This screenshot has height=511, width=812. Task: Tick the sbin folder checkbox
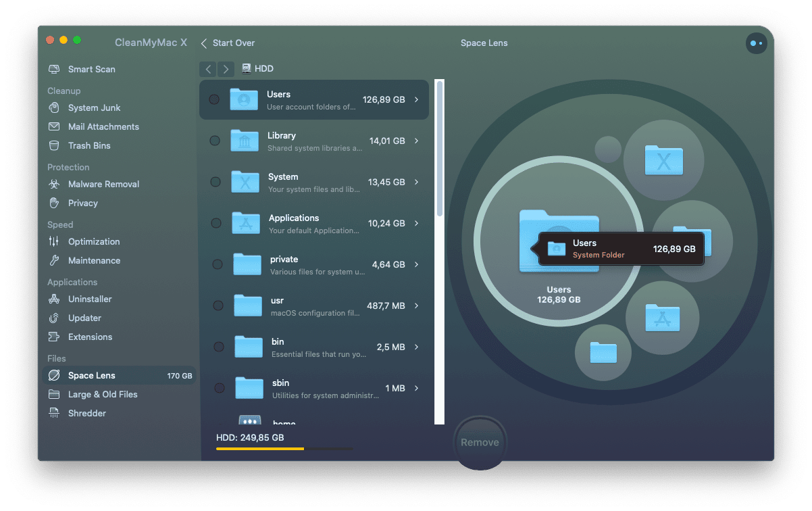220,388
